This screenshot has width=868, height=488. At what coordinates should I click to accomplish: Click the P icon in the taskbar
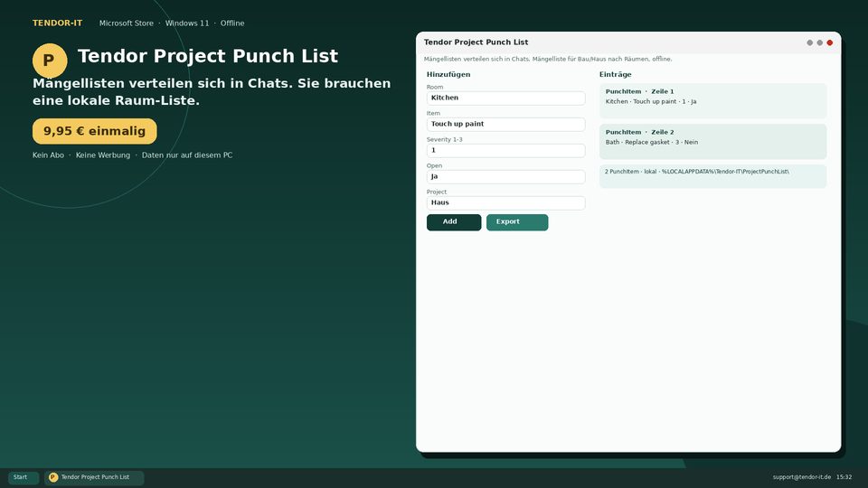[x=53, y=477]
